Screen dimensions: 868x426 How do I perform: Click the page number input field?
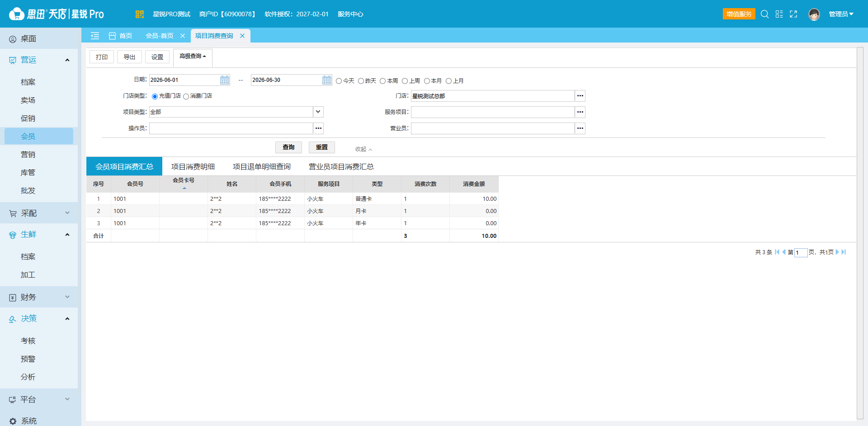[x=801, y=252]
